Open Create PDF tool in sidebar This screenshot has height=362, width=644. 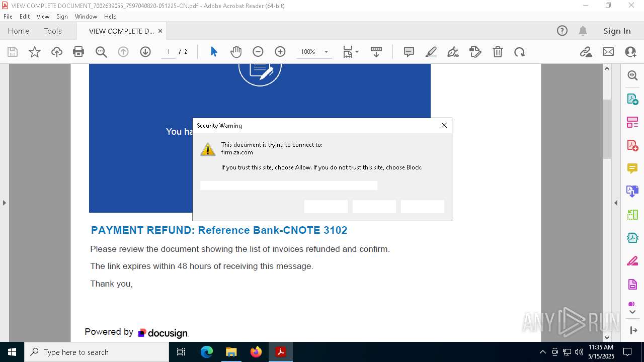(x=632, y=145)
